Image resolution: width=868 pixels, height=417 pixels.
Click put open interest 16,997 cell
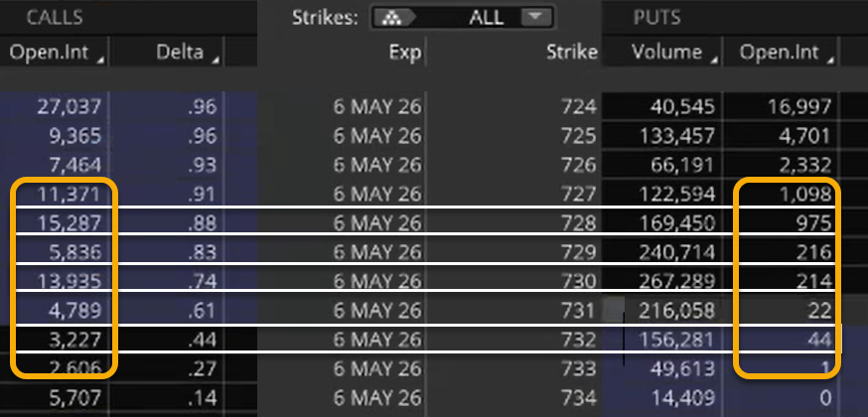[x=798, y=106]
